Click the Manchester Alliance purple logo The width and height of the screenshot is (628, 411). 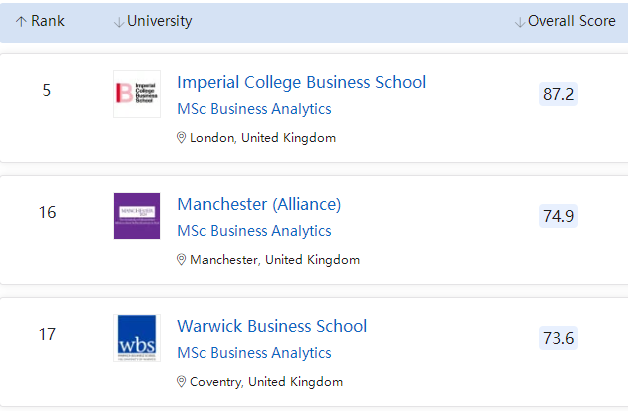[137, 215]
